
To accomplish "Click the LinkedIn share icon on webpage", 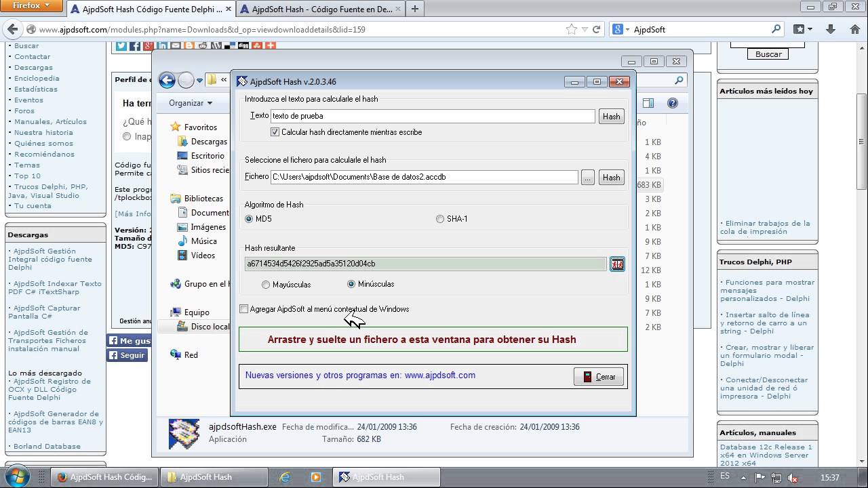I will coord(162,45).
